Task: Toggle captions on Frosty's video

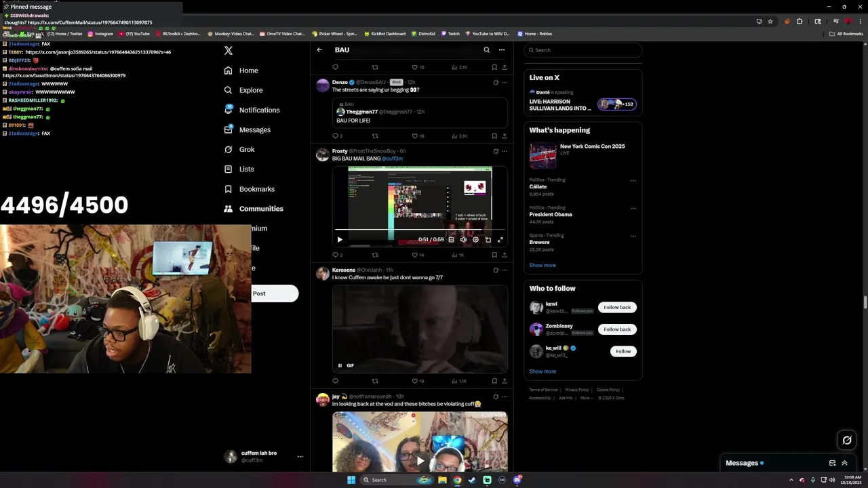Action: [451, 240]
